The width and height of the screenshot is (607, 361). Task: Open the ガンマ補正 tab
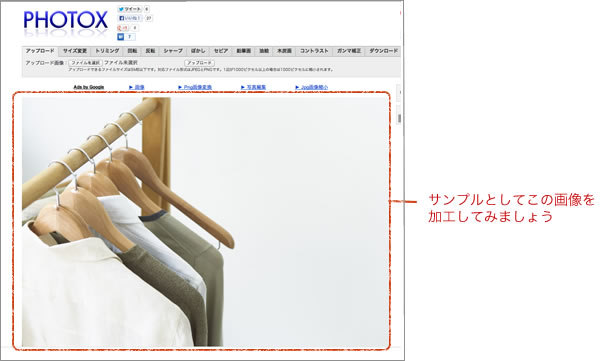pyautogui.click(x=349, y=51)
